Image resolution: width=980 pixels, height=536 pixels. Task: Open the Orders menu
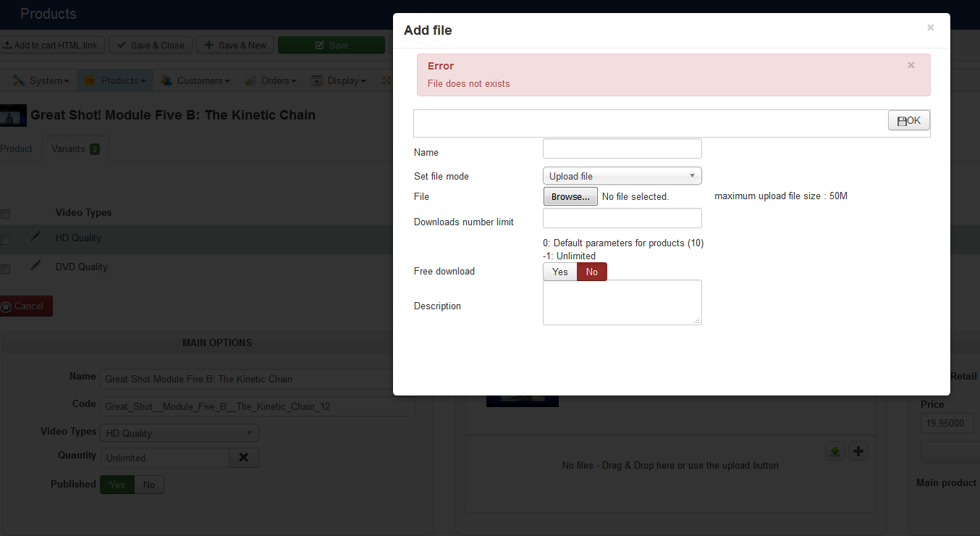272,80
